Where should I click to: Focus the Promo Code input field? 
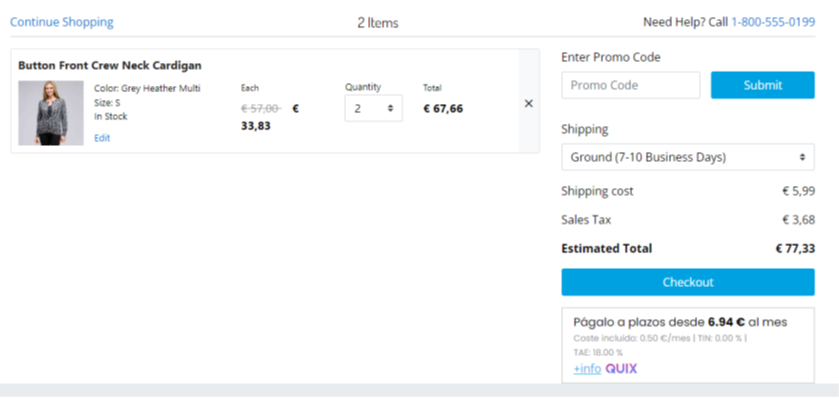630,85
